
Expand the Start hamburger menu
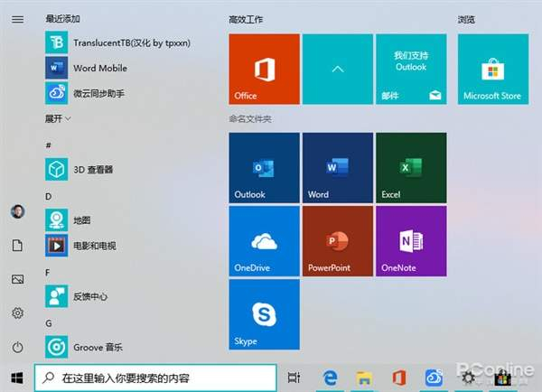[x=18, y=19]
